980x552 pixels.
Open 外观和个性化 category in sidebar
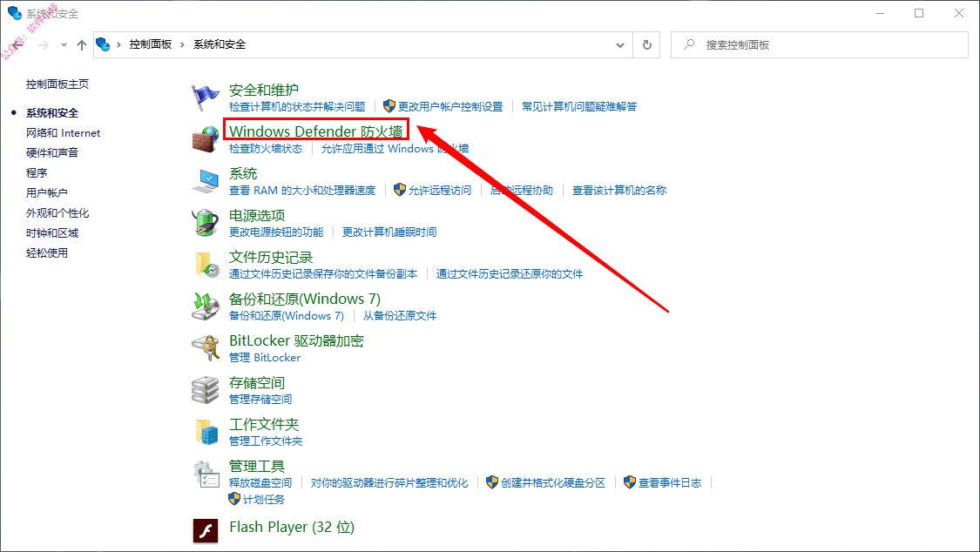(57, 213)
